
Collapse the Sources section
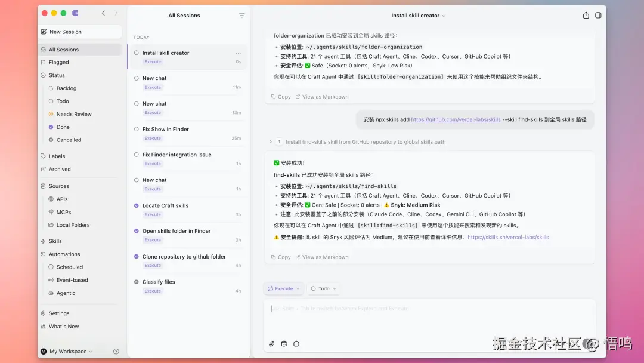coord(58,186)
